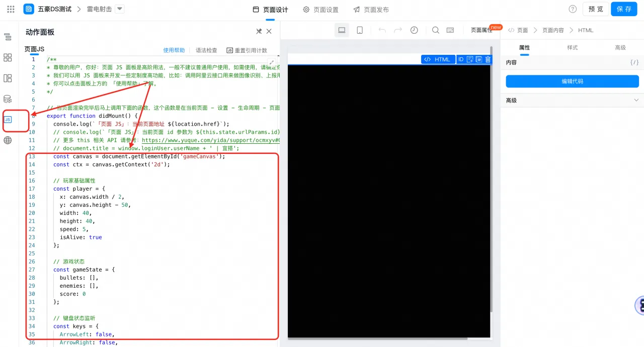Viewport: 644px width, 347px height.
Task: Open the globe internationalization sidebar icon
Action: (8, 140)
